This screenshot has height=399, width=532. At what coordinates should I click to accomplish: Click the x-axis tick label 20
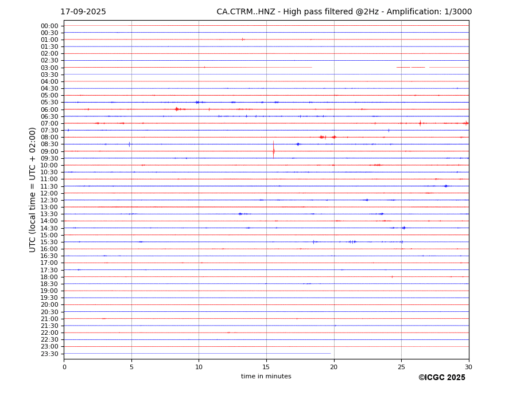[x=334, y=367]
